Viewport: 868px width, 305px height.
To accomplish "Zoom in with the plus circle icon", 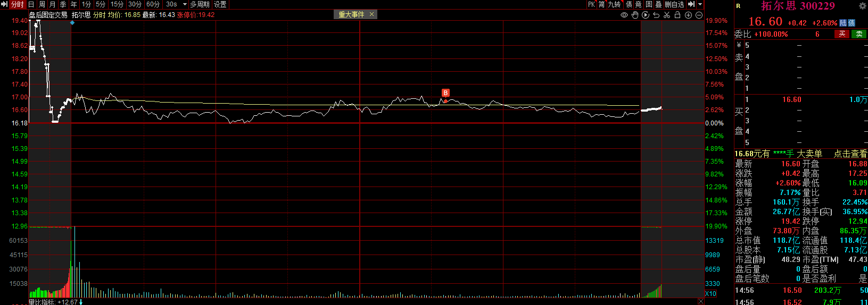I will tap(688, 15).
